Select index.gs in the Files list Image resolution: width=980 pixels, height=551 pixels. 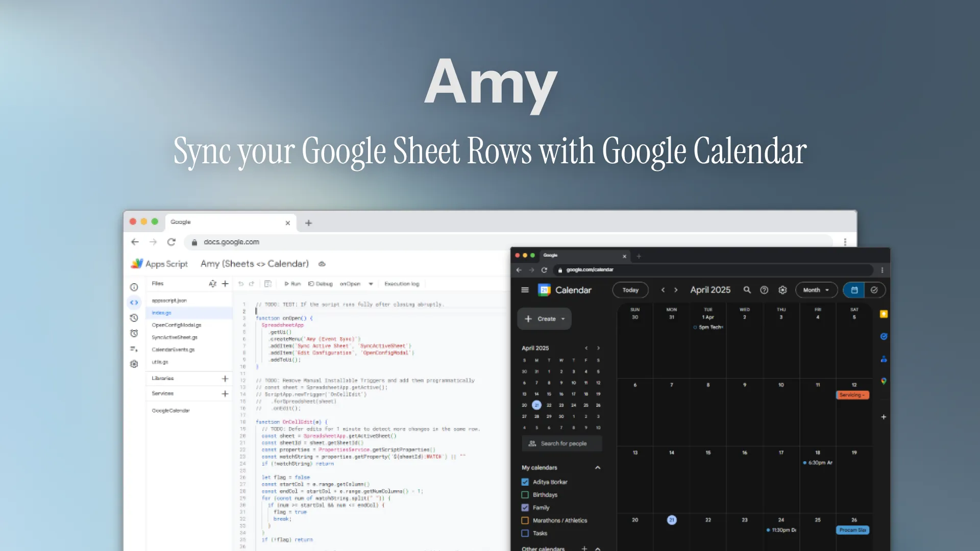189,313
